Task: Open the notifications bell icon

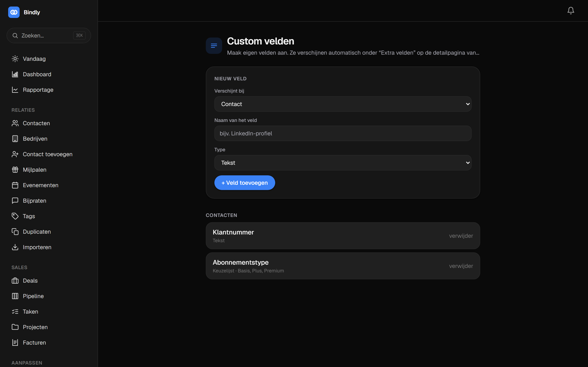Action: point(570,10)
